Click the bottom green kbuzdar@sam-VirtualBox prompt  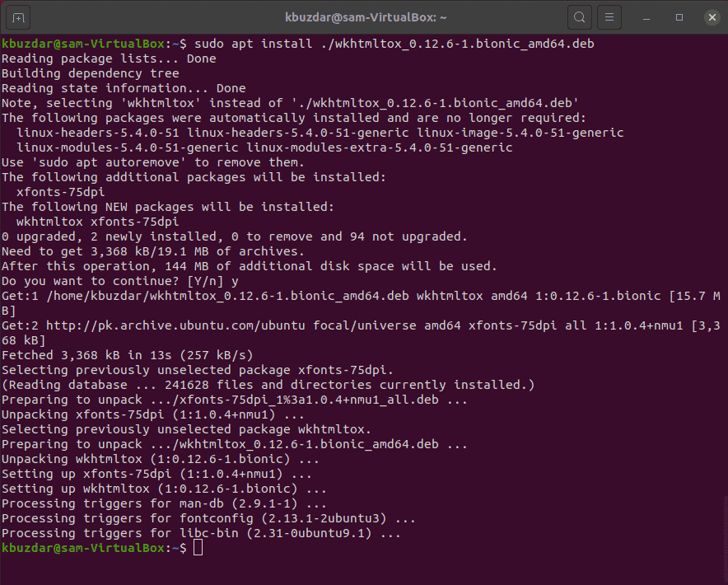82,548
